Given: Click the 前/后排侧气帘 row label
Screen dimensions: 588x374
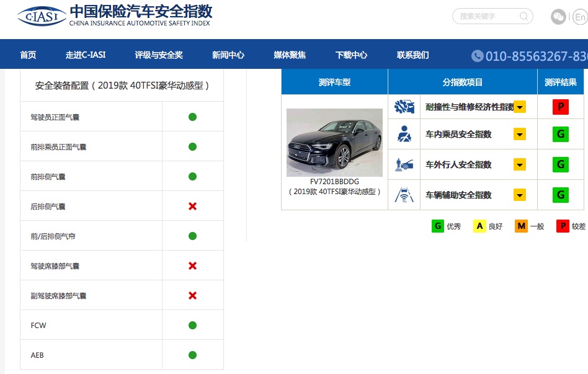Looking at the screenshot, I should coord(53,236).
